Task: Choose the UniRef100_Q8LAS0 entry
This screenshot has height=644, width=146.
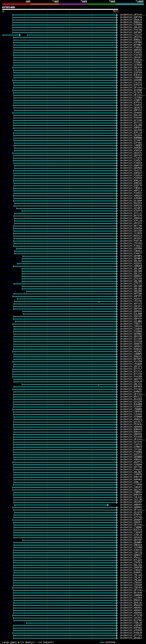Action: 131,27
